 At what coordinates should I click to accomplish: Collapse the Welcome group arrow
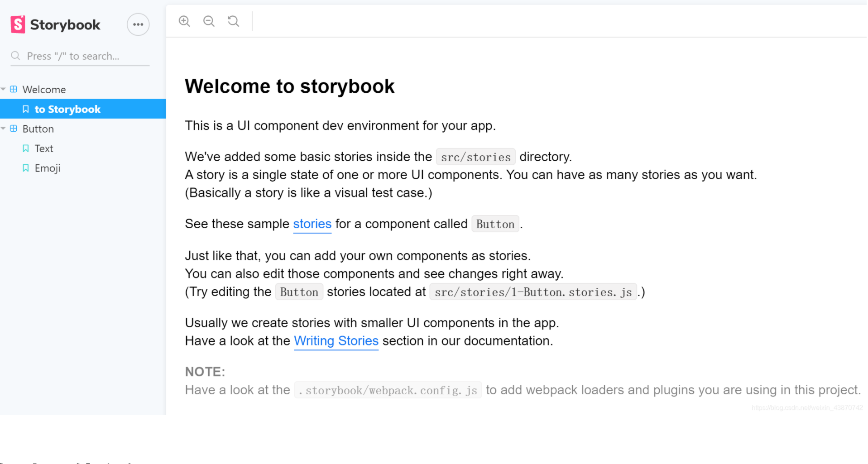click(x=4, y=89)
